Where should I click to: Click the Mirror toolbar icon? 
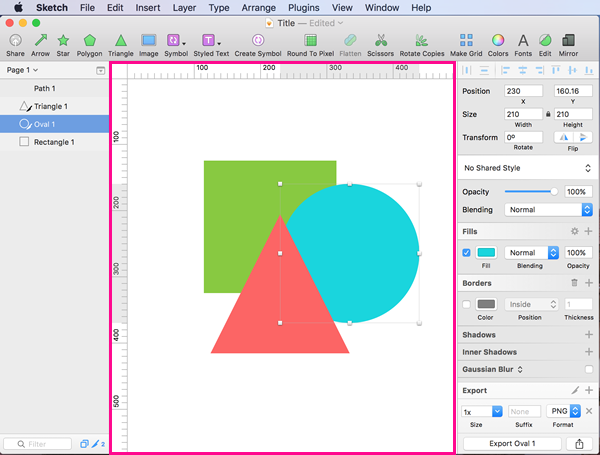tap(568, 41)
